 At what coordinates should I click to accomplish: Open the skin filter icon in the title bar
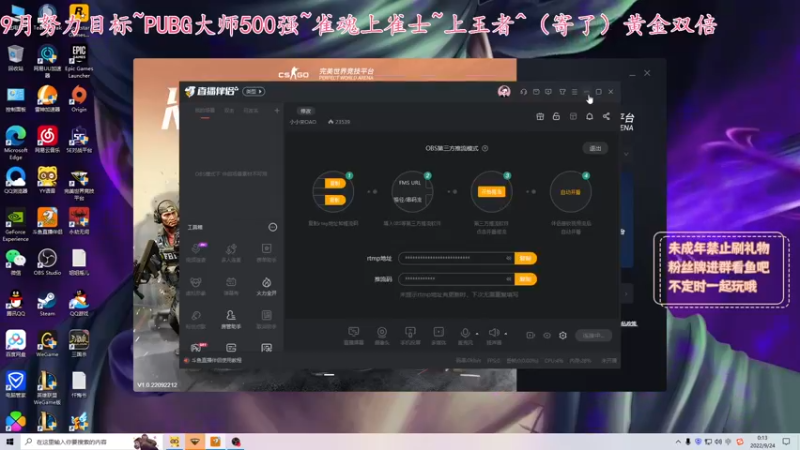pyautogui.click(x=562, y=92)
